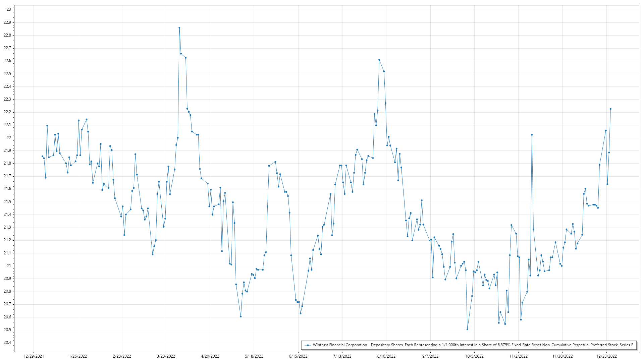Click the first data point of the series
The width and height of the screenshot is (644, 362).
click(42, 156)
